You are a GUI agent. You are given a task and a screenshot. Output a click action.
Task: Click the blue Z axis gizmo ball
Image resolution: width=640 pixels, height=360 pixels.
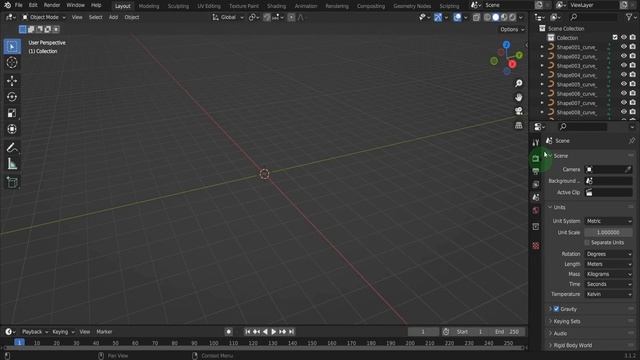506,44
